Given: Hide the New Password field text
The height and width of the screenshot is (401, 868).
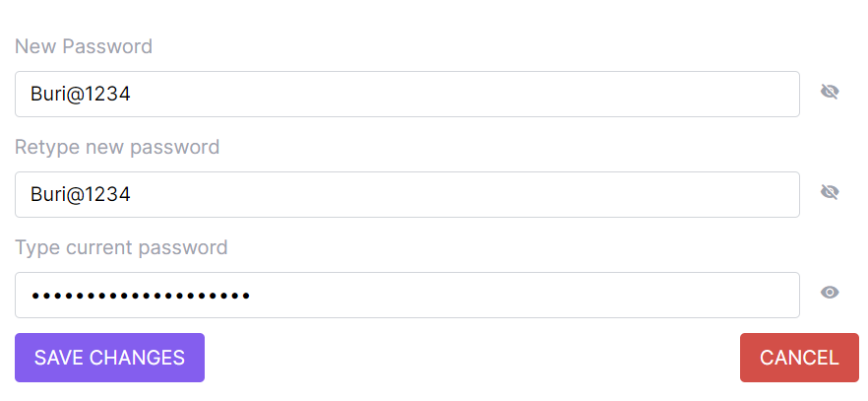Looking at the screenshot, I should (x=830, y=93).
